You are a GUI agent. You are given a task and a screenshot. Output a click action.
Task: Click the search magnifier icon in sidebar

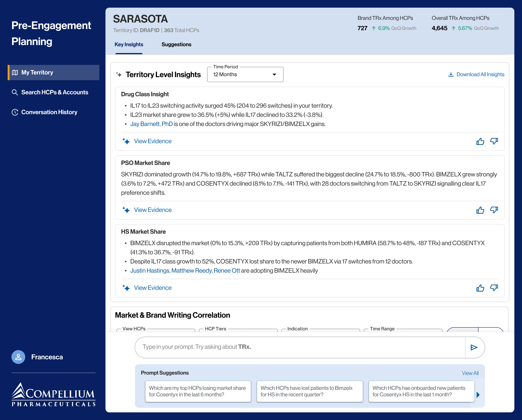pos(15,92)
